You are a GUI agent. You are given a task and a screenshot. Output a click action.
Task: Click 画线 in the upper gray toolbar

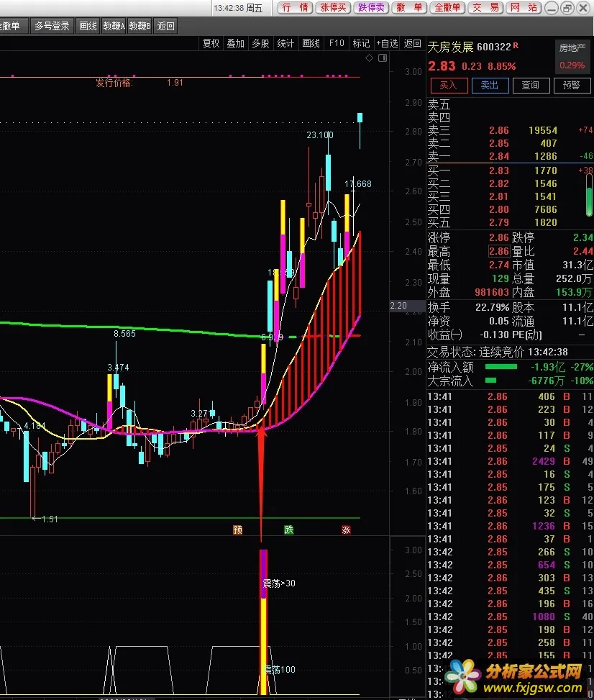coord(88,26)
